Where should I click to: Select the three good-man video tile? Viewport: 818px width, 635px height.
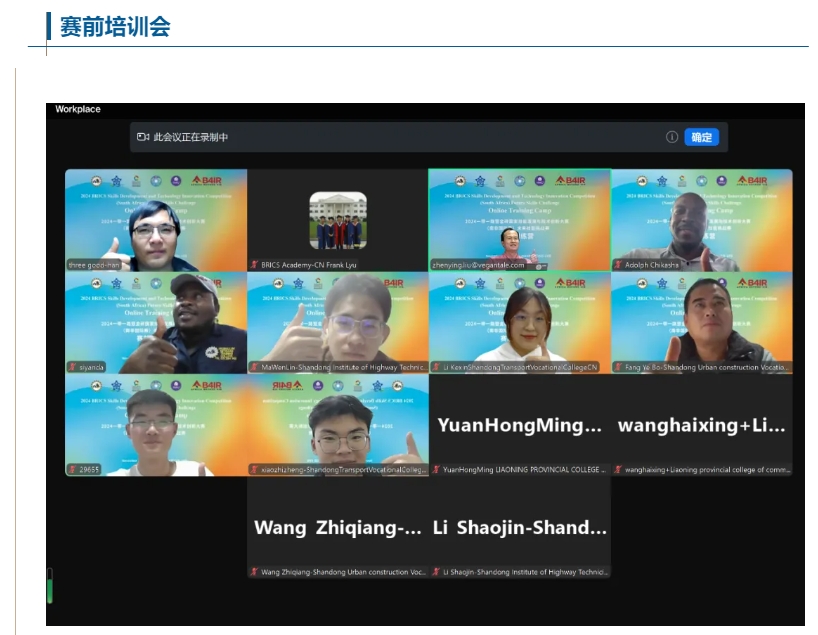coord(156,218)
